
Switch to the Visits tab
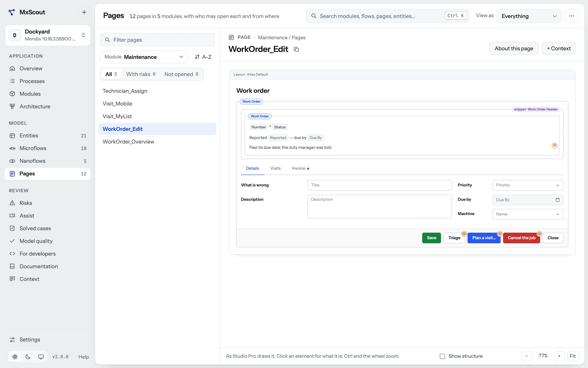[x=275, y=168]
